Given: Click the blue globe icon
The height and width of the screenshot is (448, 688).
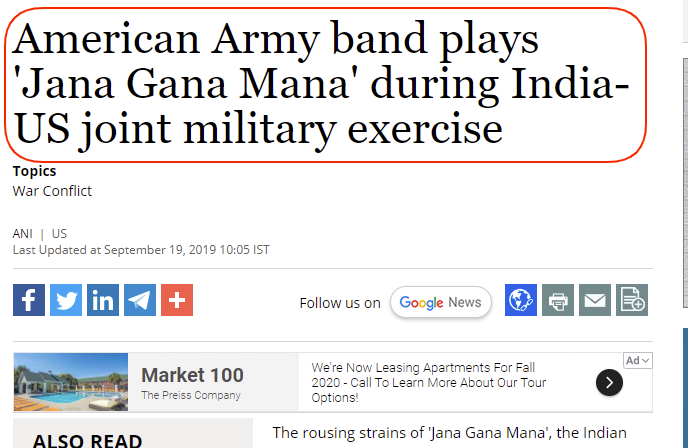Looking at the screenshot, I should (x=521, y=300).
